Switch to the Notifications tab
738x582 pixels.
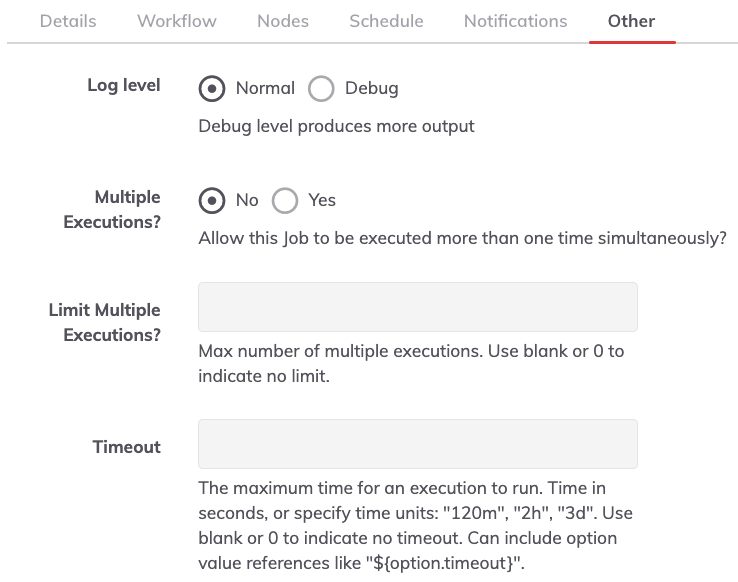coord(516,21)
